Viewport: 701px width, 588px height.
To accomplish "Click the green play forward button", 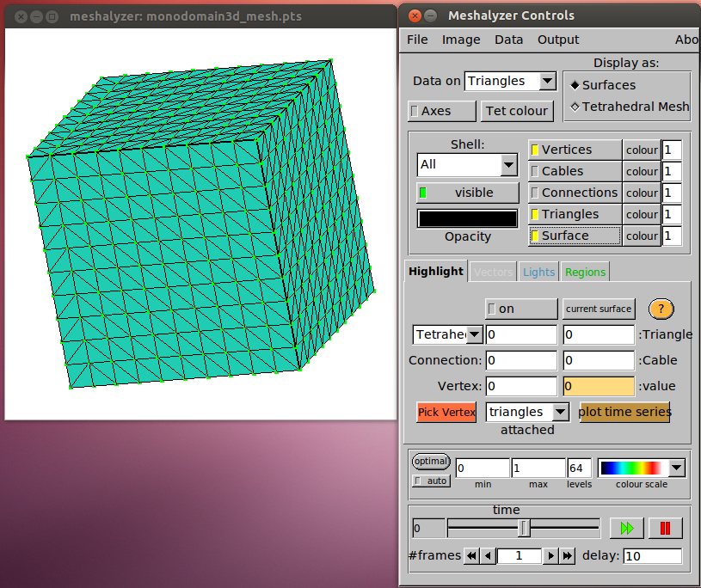I will pyautogui.click(x=626, y=528).
